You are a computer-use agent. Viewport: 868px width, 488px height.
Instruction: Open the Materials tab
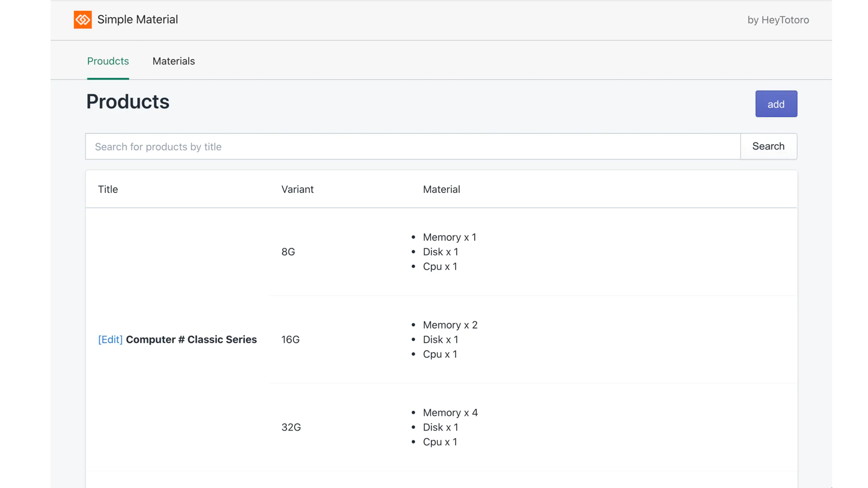tap(174, 61)
